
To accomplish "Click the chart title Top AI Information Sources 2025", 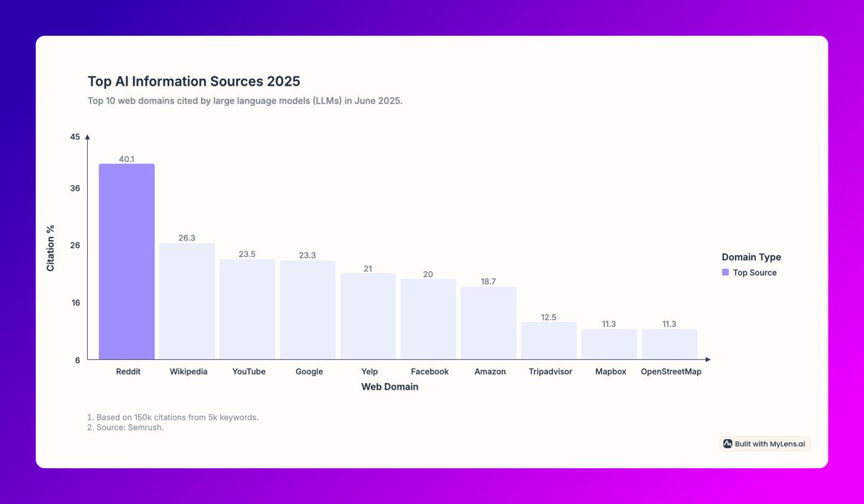I will (x=194, y=81).
